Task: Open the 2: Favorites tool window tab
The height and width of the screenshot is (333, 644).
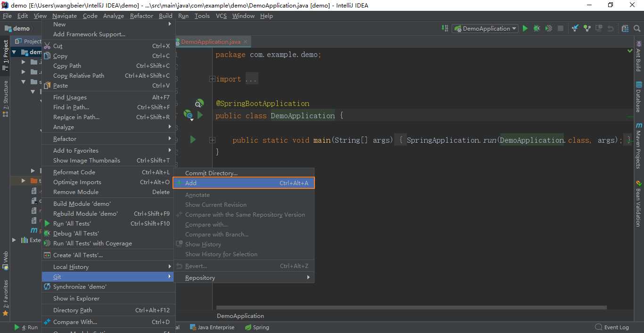Action: pyautogui.click(x=5, y=298)
